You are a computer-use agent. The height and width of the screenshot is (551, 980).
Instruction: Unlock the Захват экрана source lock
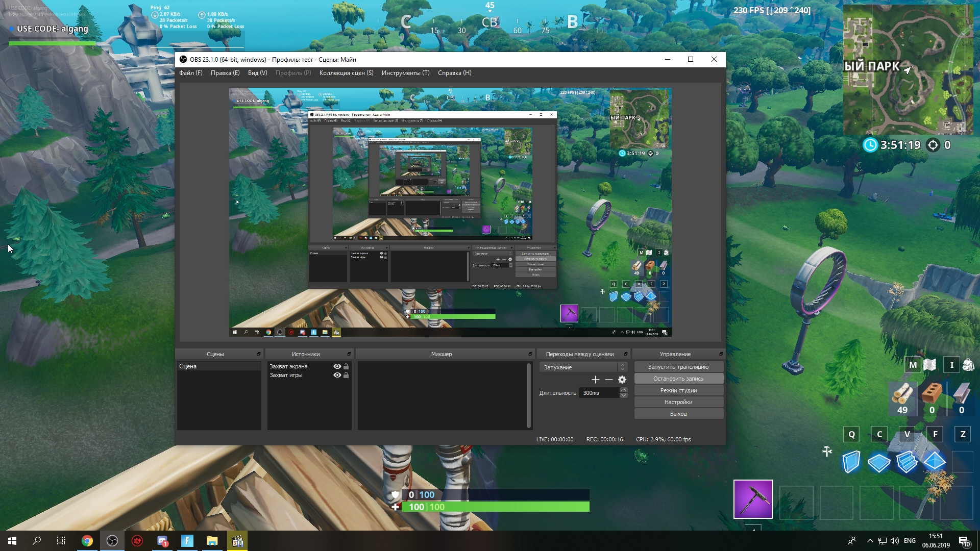coord(346,366)
